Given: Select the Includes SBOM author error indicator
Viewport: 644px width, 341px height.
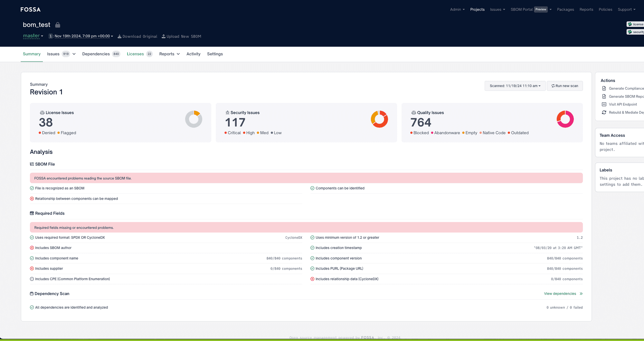Looking at the screenshot, I should tap(32, 248).
